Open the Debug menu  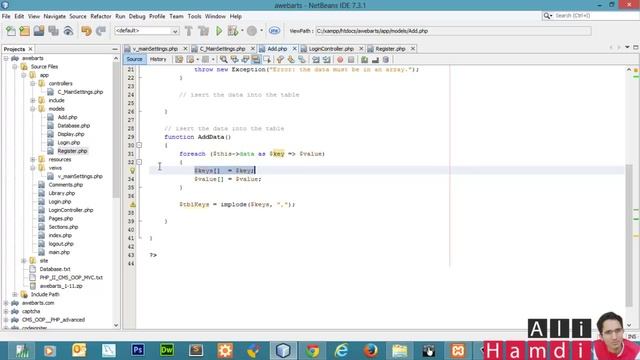tap(137, 16)
